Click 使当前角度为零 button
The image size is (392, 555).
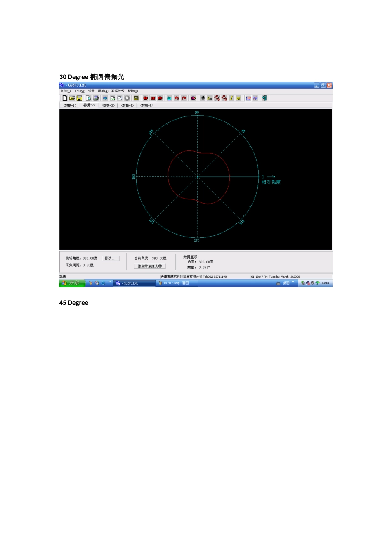149,266
